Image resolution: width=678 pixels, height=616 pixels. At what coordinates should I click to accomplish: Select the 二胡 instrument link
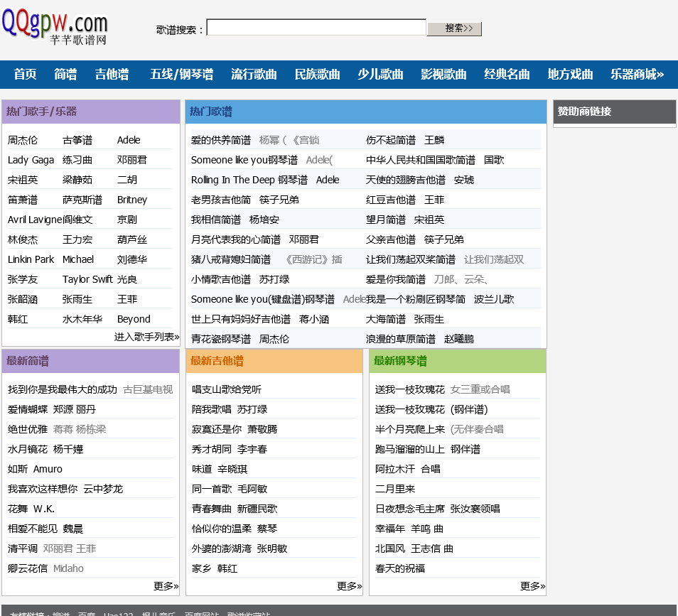[127, 180]
